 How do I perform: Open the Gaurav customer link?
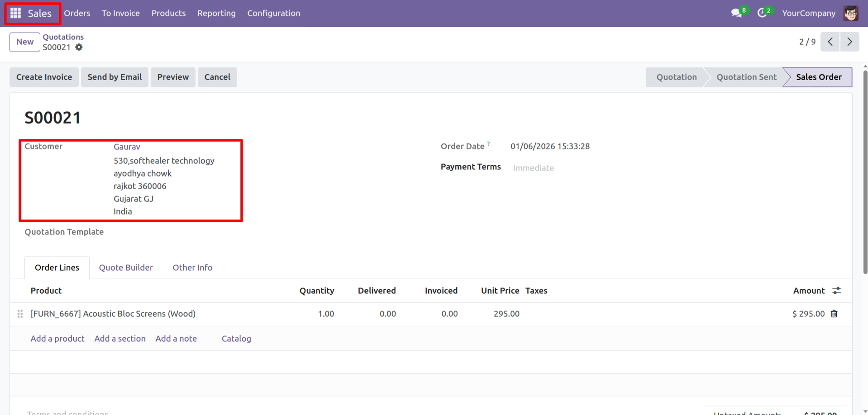click(127, 147)
